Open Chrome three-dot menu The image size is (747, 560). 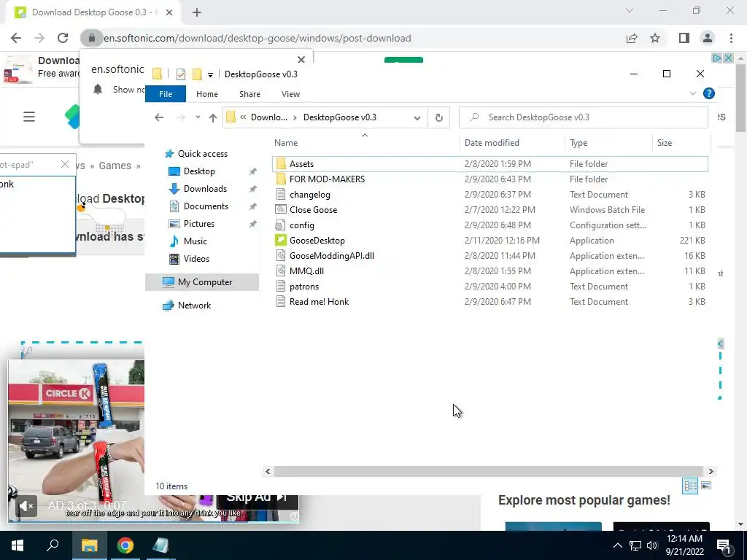[731, 38]
